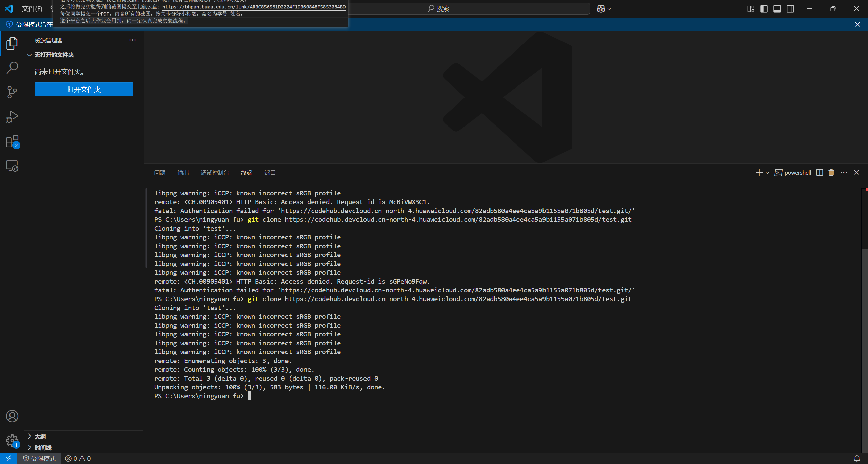Open the 文件(F) menu
This screenshot has width=868, height=464.
point(32,9)
